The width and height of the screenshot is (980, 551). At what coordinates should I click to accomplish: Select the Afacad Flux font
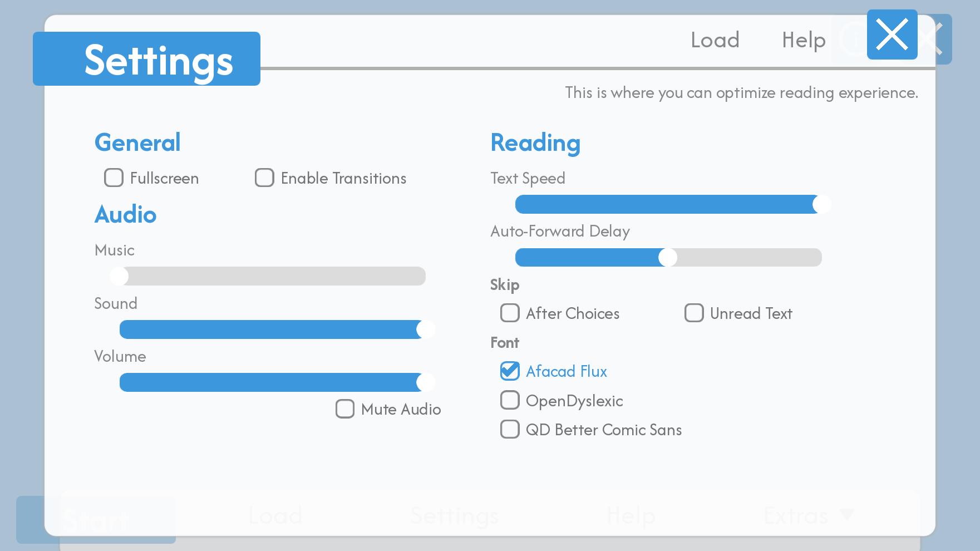tap(510, 371)
